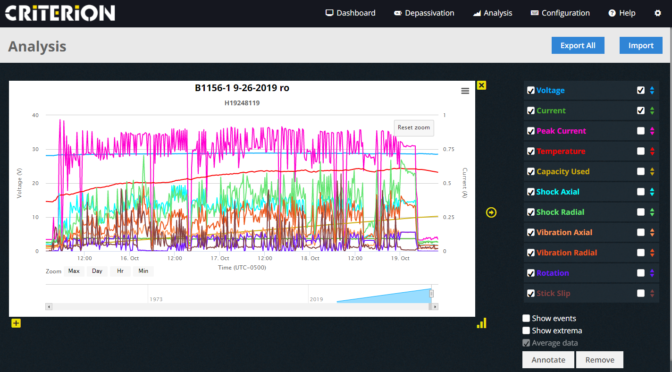Click the yellow right-arrow circle icon

491,212
